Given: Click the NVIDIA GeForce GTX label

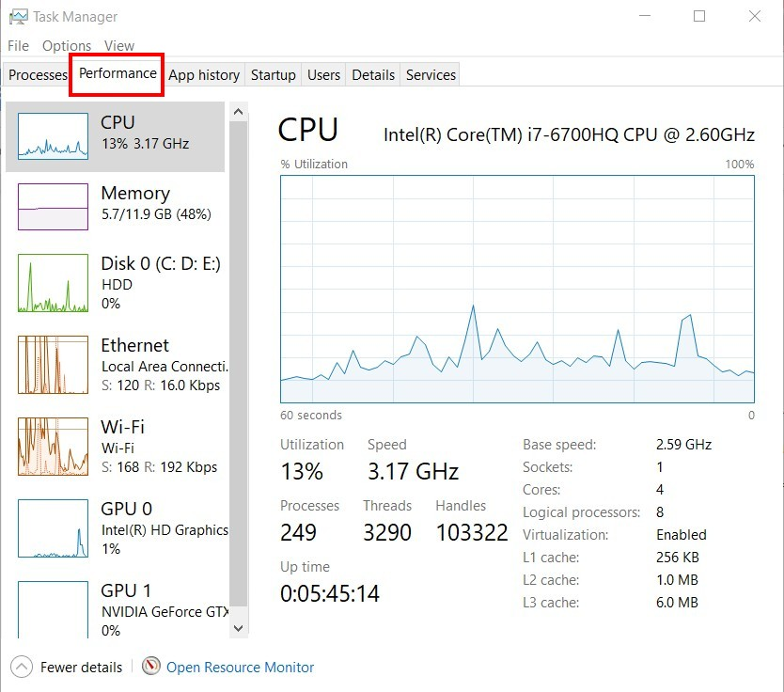Looking at the screenshot, I should click(165, 611).
